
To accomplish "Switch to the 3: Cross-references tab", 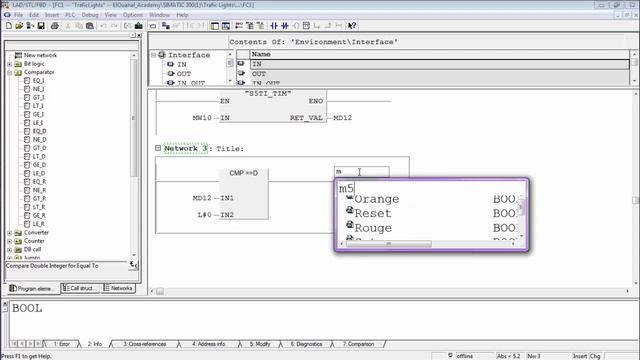I will 145,344.
